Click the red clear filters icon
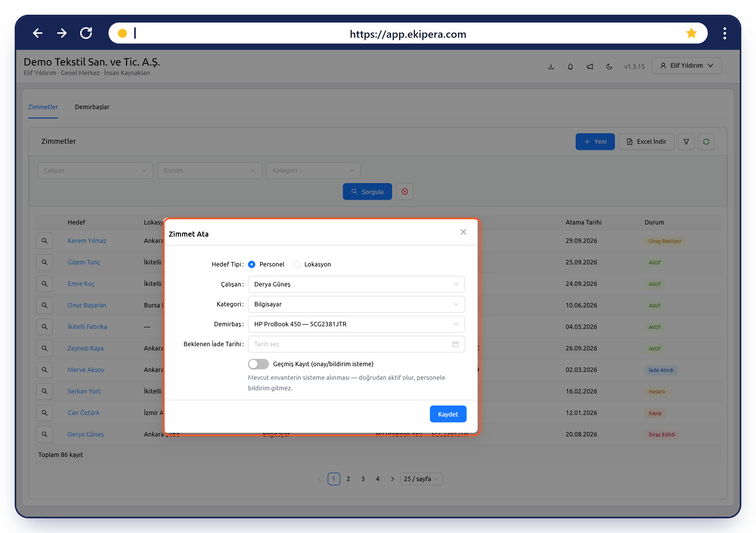756x533 pixels. click(x=405, y=191)
